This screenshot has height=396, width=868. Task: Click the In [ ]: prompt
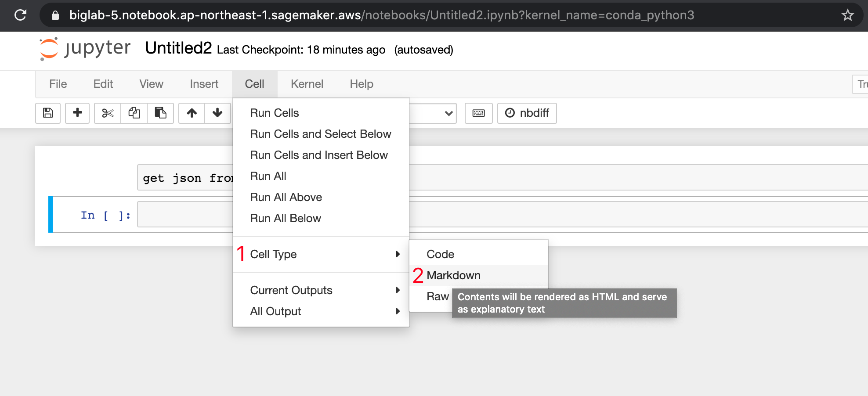click(105, 215)
